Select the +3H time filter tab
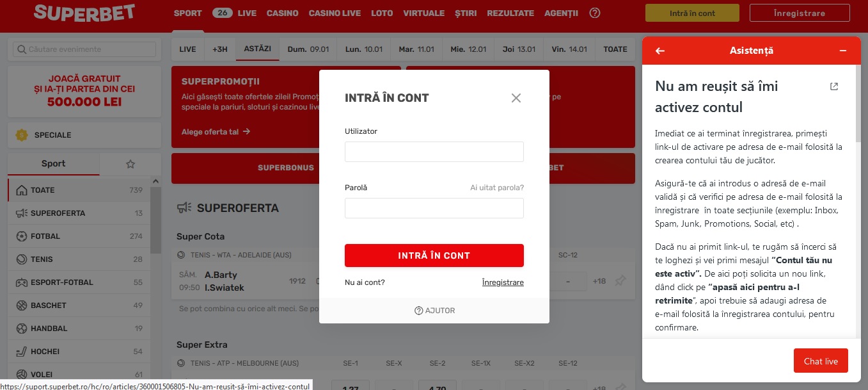The image size is (868, 390). (x=220, y=49)
